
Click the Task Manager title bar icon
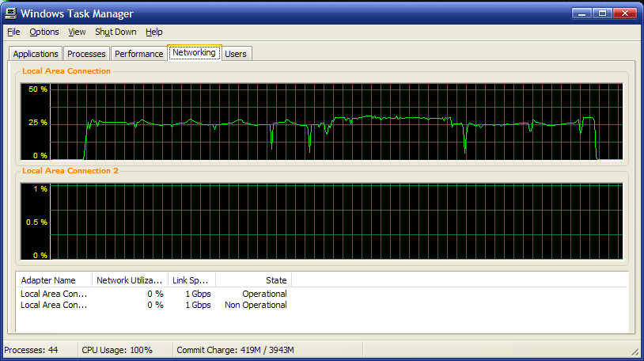[11, 13]
